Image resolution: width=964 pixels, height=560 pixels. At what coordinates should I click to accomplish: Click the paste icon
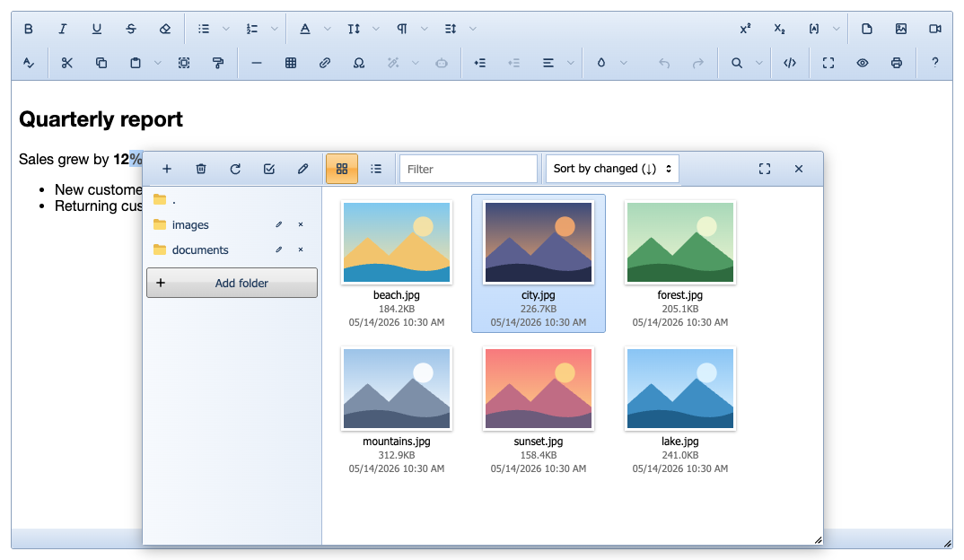pyautogui.click(x=136, y=63)
